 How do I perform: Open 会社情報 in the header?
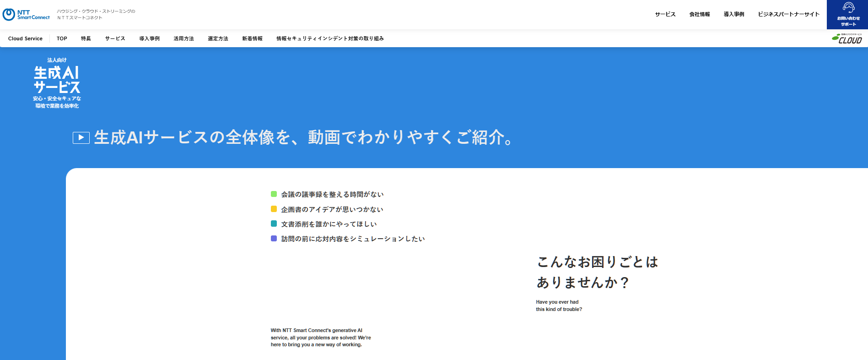click(x=699, y=14)
